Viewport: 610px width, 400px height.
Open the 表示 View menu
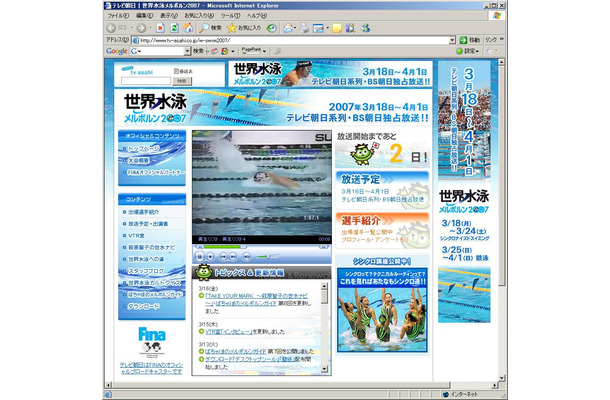tap(169, 16)
